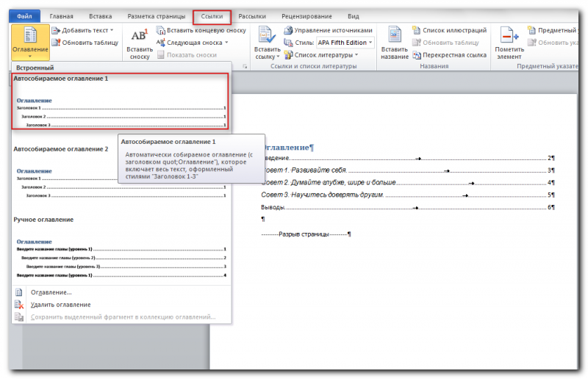Select Автособираемое оглавление 1 preview
Viewport: 588px width, 379px height.
pyautogui.click(x=120, y=101)
